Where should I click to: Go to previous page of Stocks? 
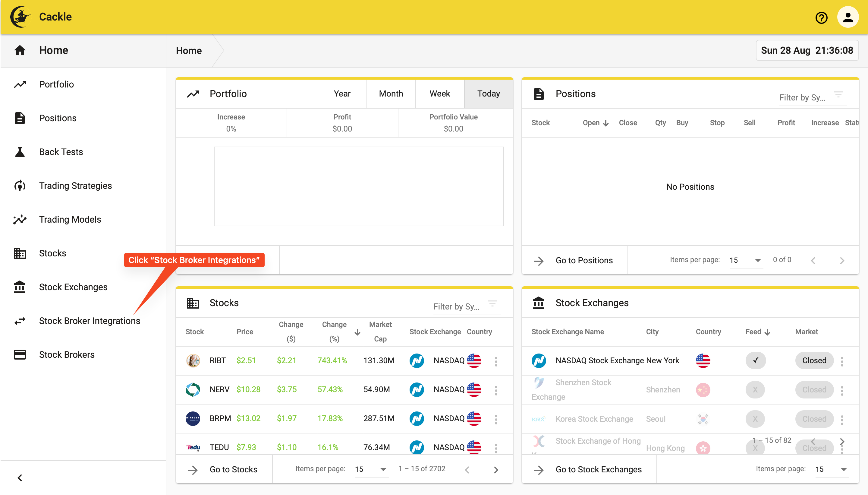(x=467, y=469)
